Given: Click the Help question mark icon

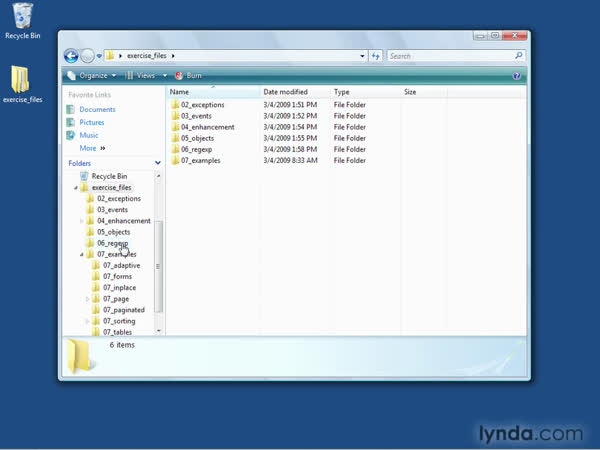Looking at the screenshot, I should pos(517,75).
